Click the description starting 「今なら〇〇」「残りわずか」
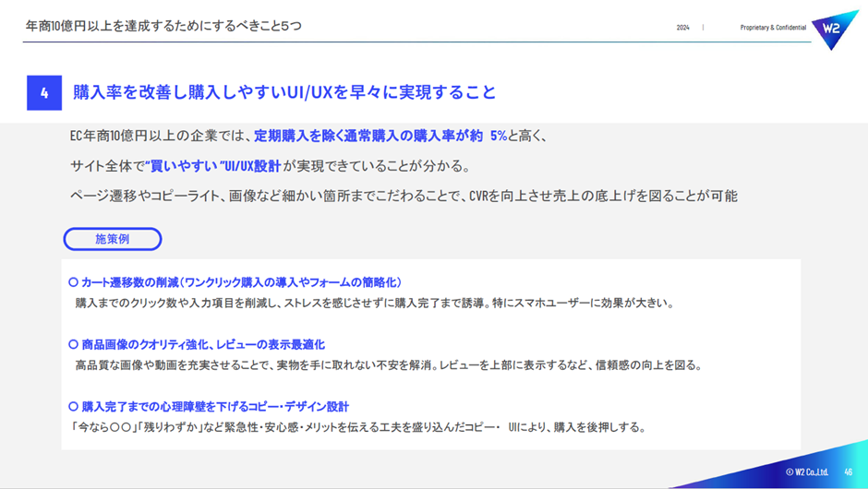868x489 pixels. click(358, 427)
